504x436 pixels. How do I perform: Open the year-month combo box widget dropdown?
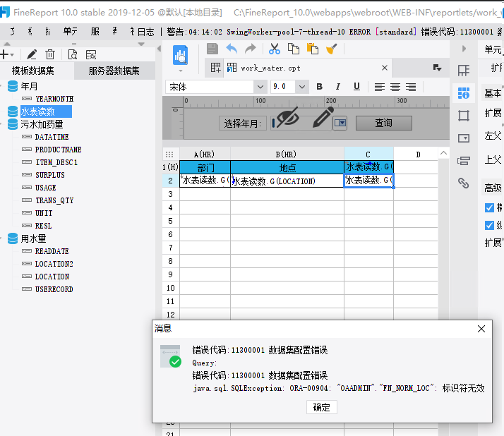(x=340, y=123)
